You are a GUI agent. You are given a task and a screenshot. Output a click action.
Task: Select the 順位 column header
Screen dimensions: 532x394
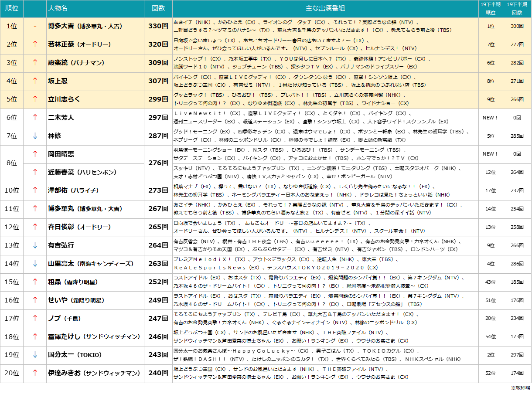point(12,9)
